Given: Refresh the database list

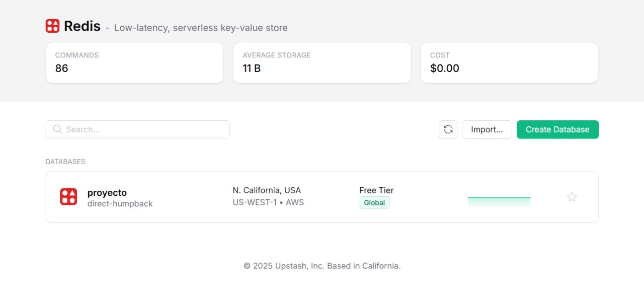Looking at the screenshot, I should coord(448,129).
